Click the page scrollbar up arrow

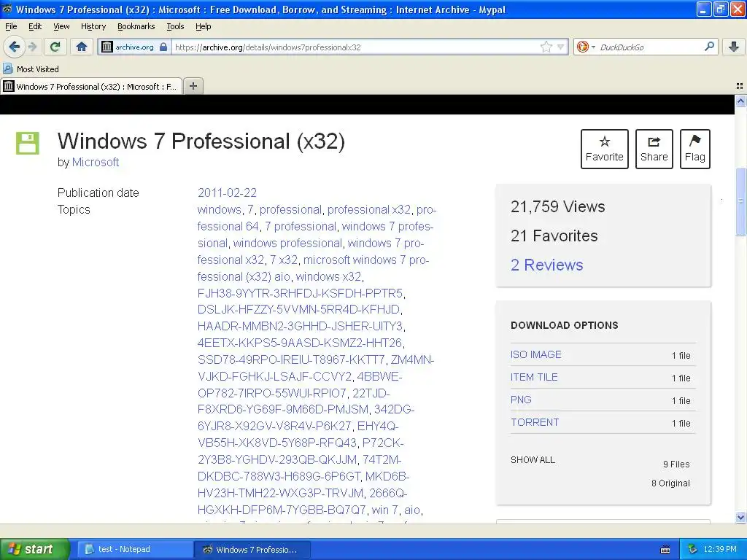tap(740, 101)
